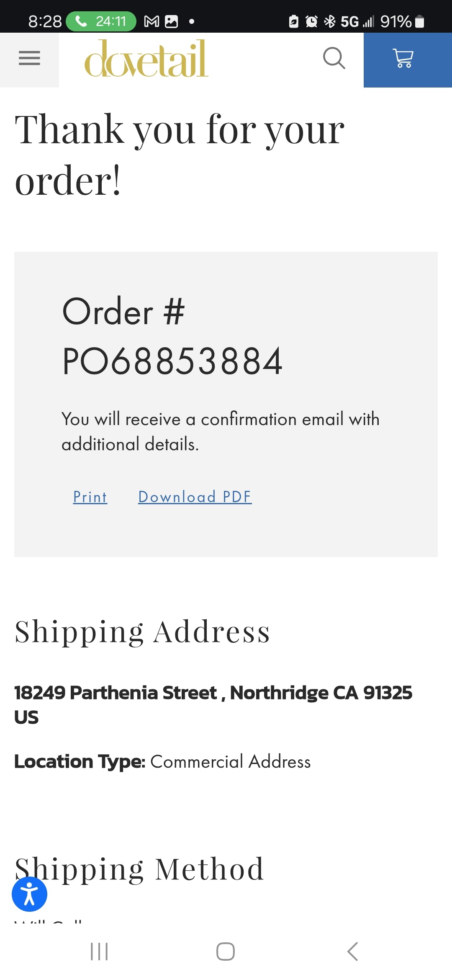Tap the alarm status icon

311,21
